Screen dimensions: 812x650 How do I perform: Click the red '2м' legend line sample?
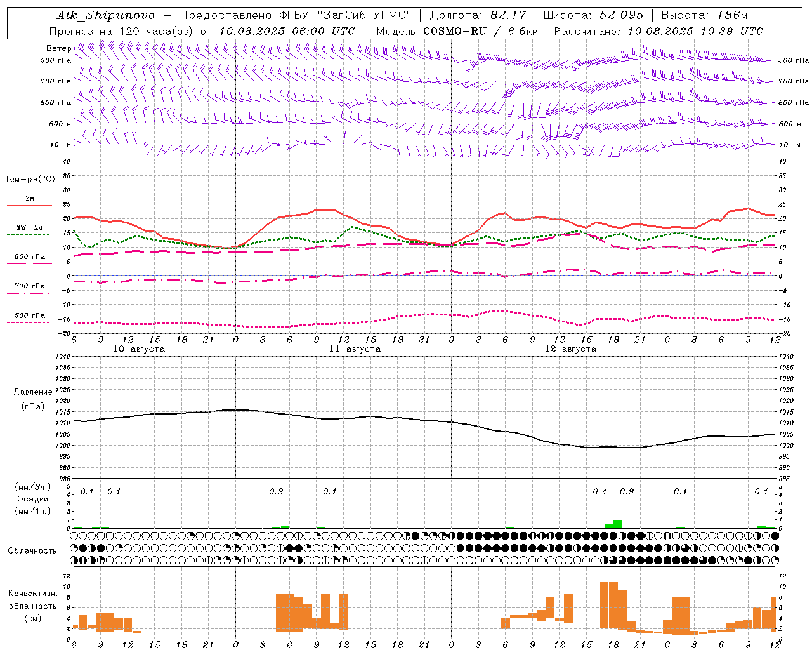pos(29,206)
